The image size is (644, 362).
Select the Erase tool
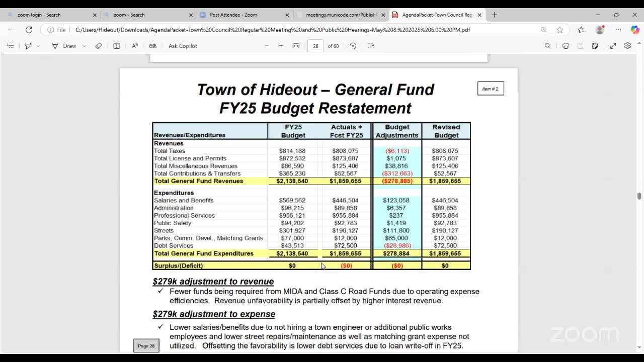pyautogui.click(x=99, y=46)
